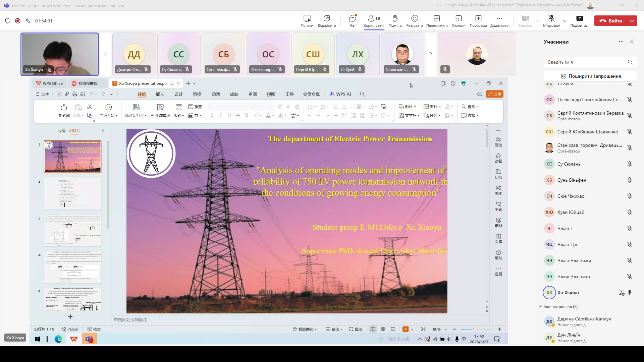Show next participants with right chevron

tap(431, 54)
